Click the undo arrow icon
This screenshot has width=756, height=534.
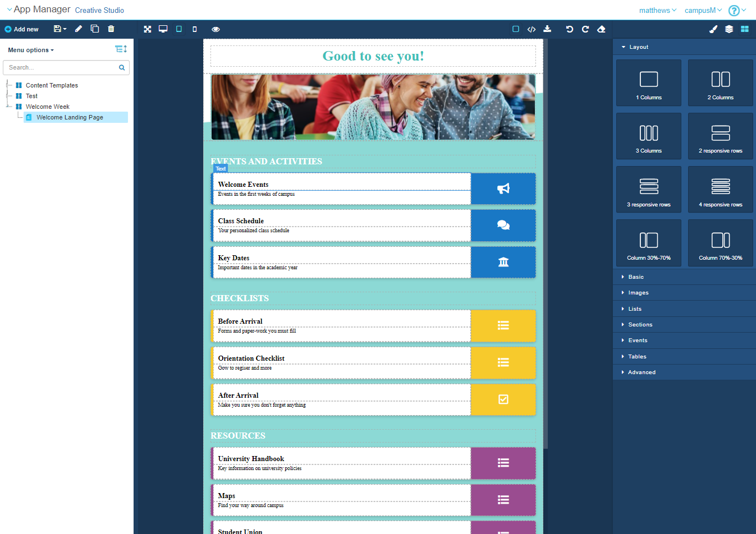pos(570,29)
